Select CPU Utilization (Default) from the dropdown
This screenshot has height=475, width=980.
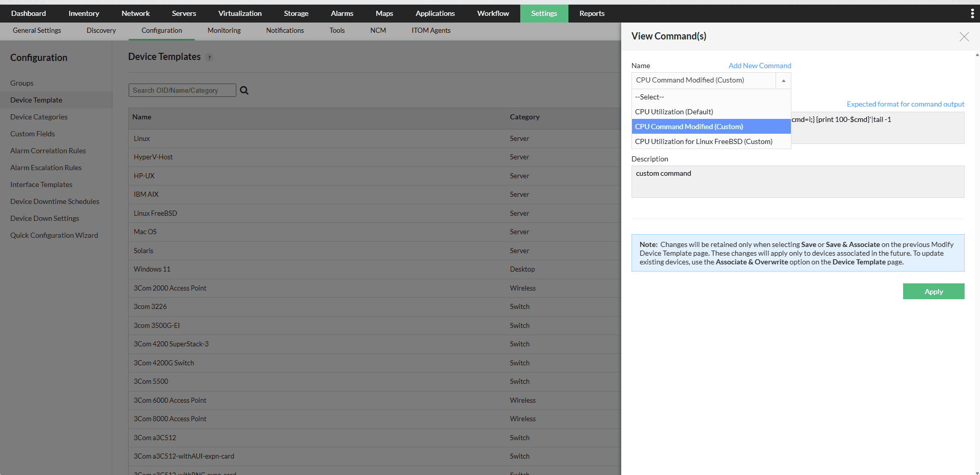(x=673, y=111)
